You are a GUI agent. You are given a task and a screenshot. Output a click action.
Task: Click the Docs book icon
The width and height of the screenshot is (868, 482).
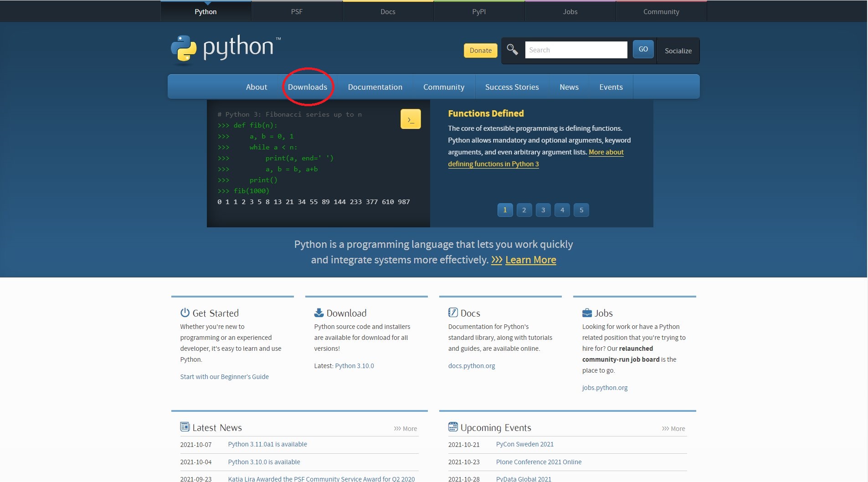point(452,313)
